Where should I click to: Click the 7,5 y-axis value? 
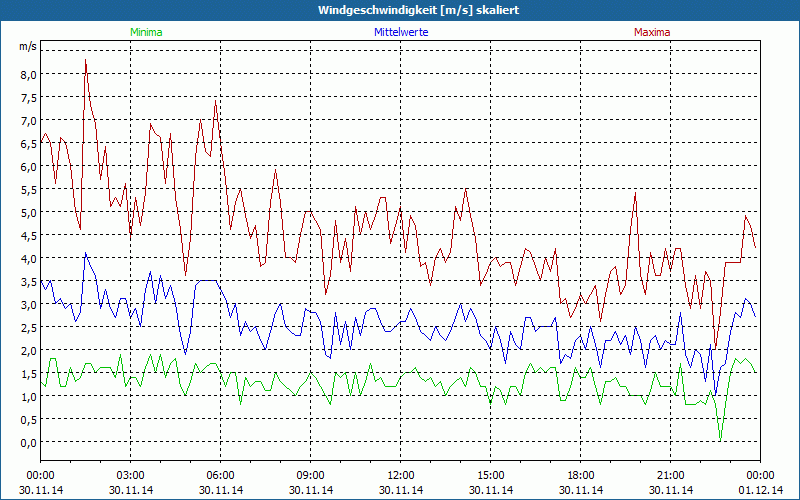coord(28,97)
